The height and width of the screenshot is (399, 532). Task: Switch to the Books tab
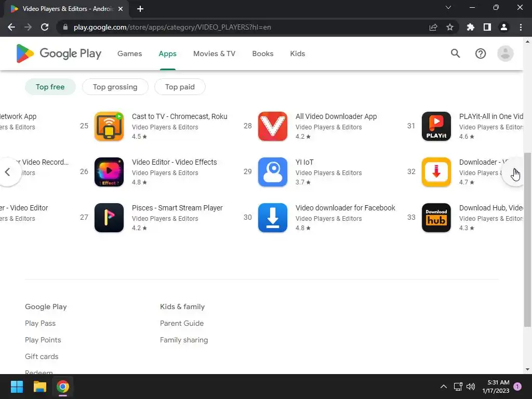tap(262, 54)
